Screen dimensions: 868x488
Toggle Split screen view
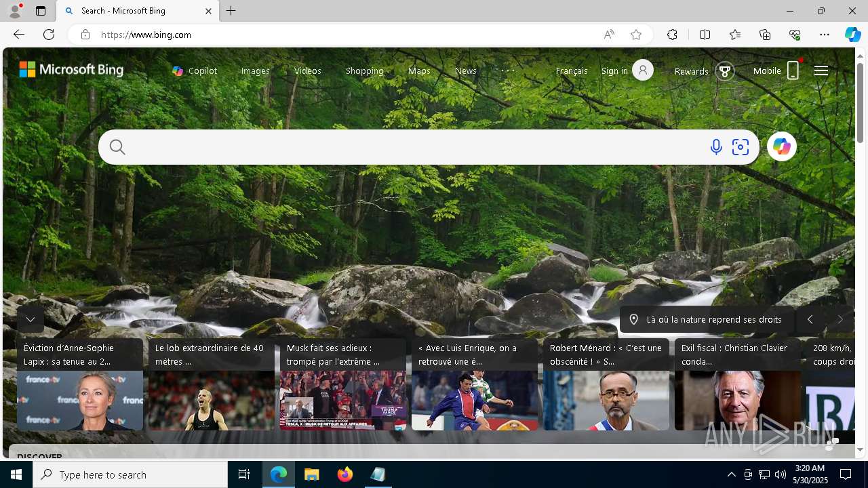click(x=705, y=35)
